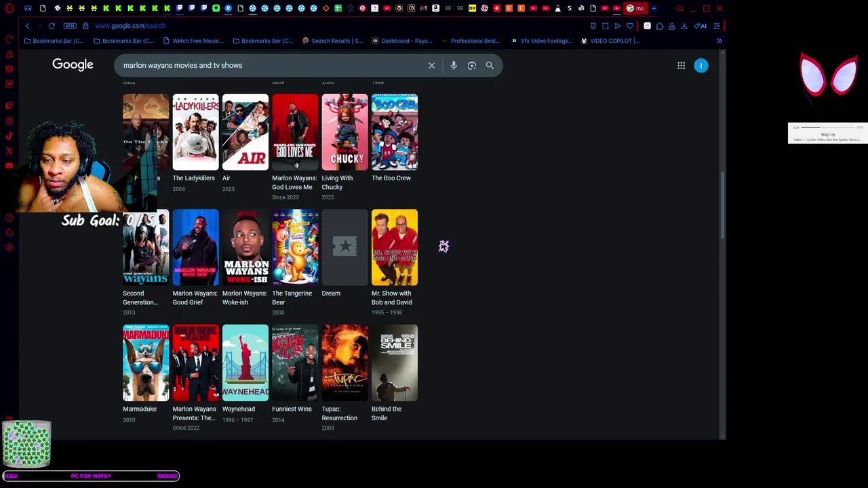Screen dimensions: 868x488
Task: Open the AI assistant button in toolbar
Action: [x=701, y=26]
